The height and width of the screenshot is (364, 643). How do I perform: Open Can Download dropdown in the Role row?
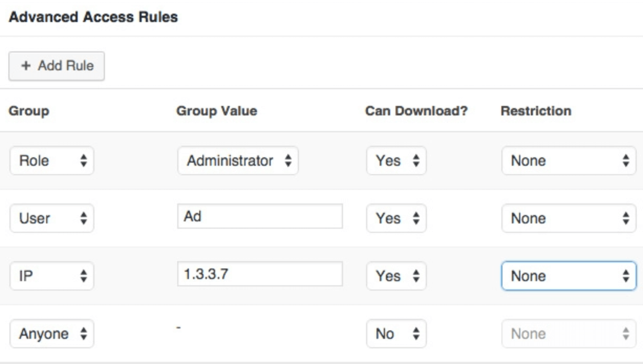coord(396,160)
